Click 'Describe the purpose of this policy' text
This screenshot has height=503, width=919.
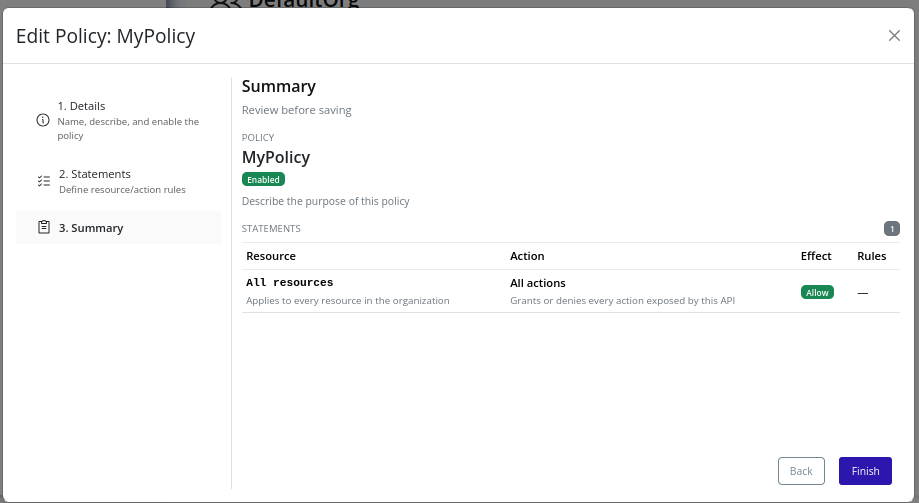coord(325,201)
